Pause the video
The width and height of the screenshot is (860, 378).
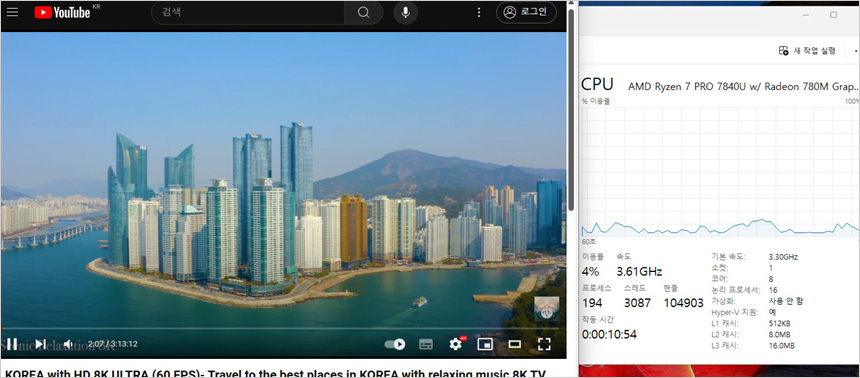[x=12, y=344]
